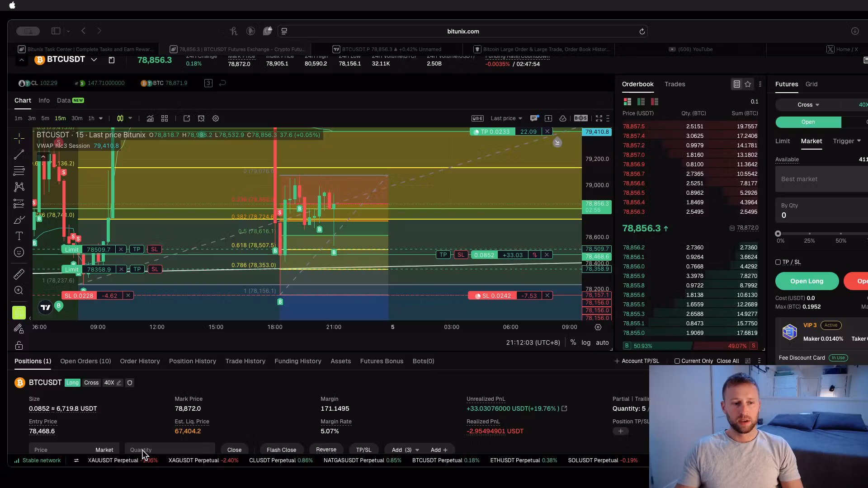Select the Open order side toggle

pyautogui.click(x=808, y=122)
